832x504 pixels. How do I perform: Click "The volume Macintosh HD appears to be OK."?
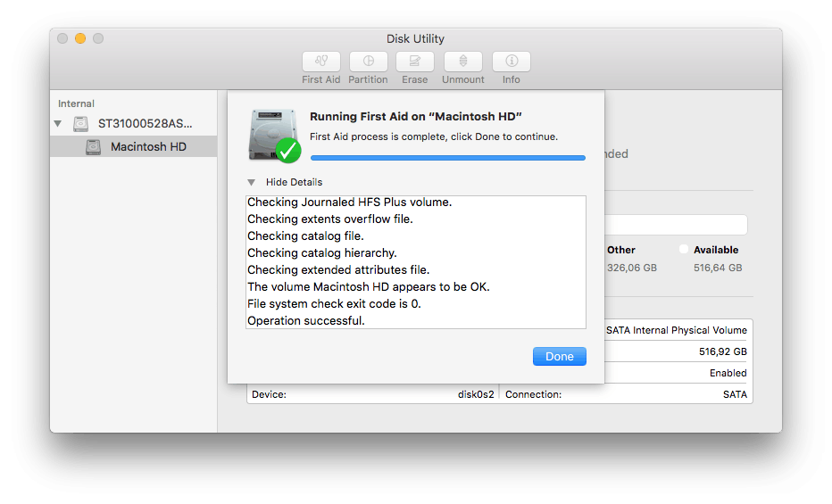[369, 287]
